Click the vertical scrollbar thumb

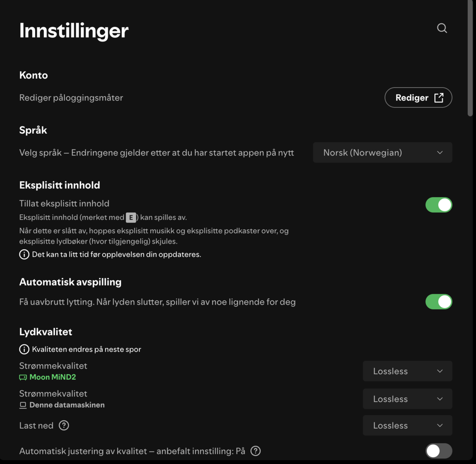click(470, 58)
